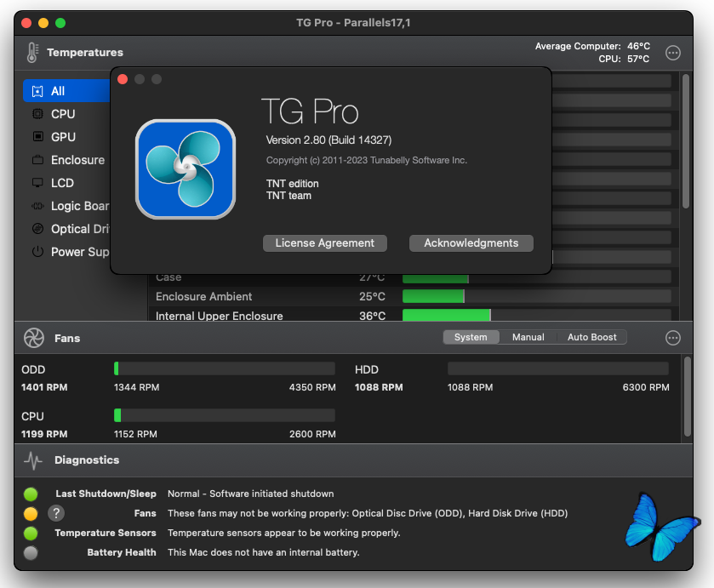
Task: Click the 1199 RPM CPU fan reading
Action: (x=44, y=435)
